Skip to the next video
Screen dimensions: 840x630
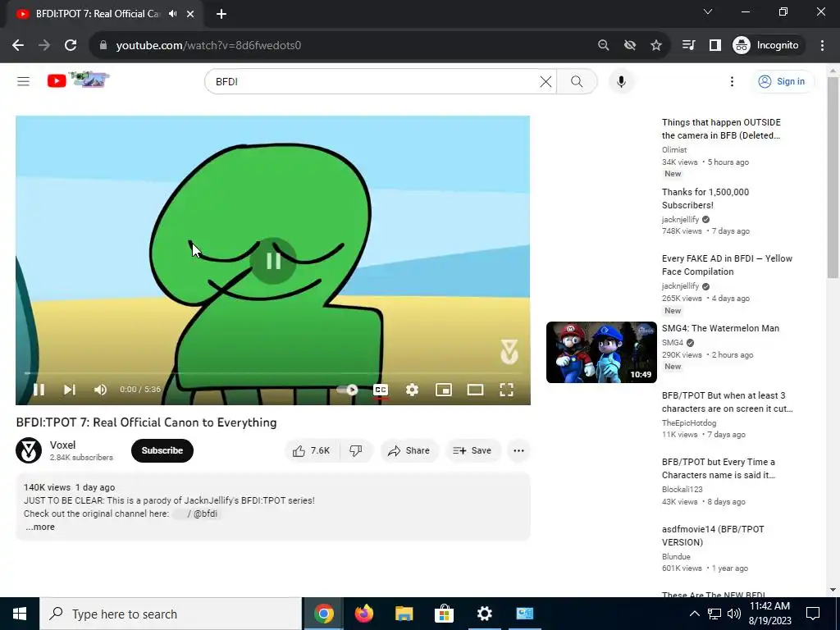(x=70, y=390)
